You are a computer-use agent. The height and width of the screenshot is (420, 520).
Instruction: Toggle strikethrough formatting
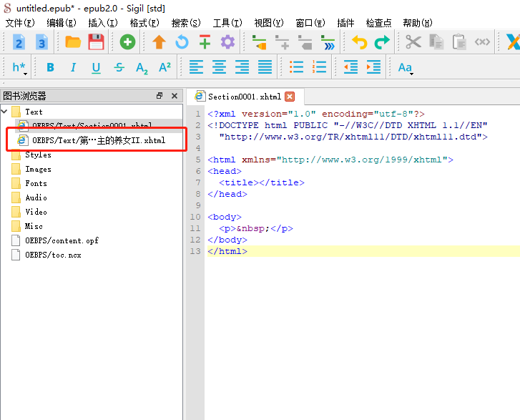[x=119, y=67]
